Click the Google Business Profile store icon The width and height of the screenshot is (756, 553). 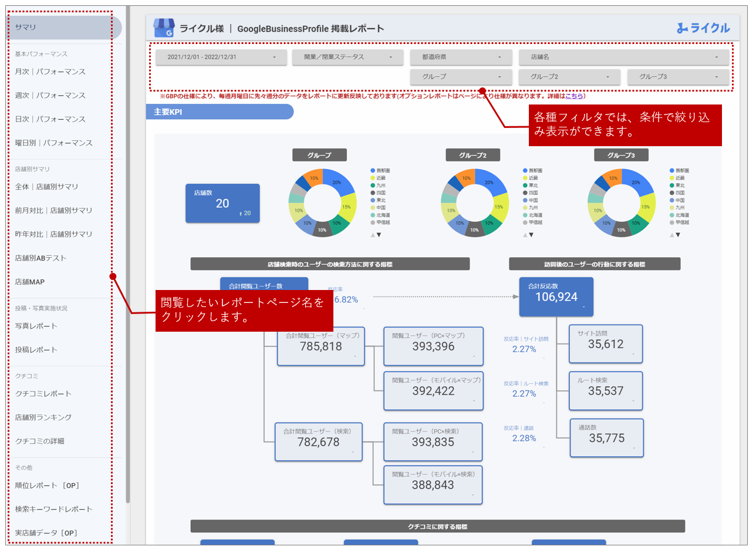164,28
